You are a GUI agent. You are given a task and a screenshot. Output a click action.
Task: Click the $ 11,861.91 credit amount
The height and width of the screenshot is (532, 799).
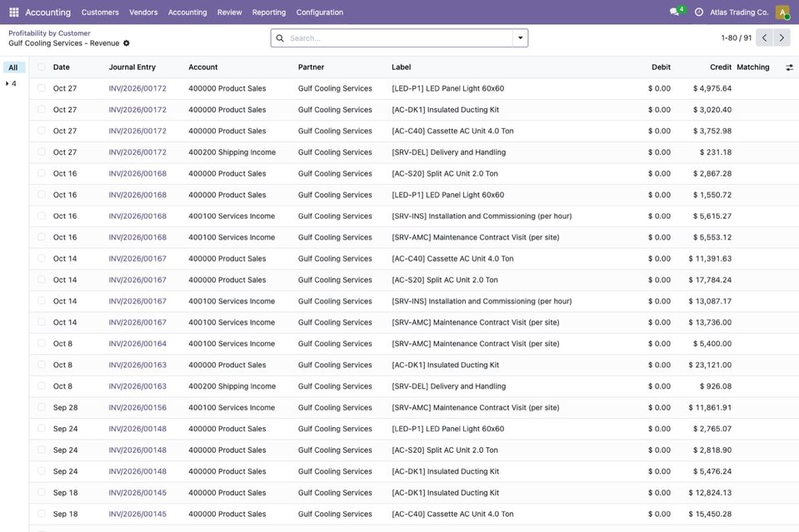coord(710,408)
